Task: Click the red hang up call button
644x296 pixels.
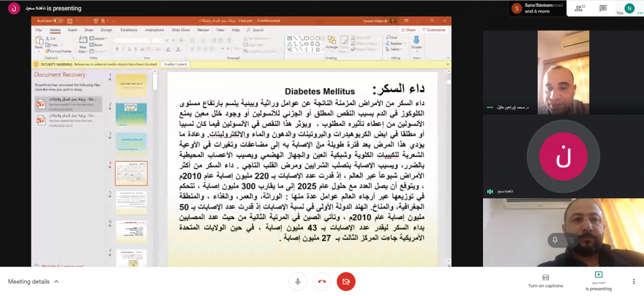Action: pyautogui.click(x=322, y=282)
